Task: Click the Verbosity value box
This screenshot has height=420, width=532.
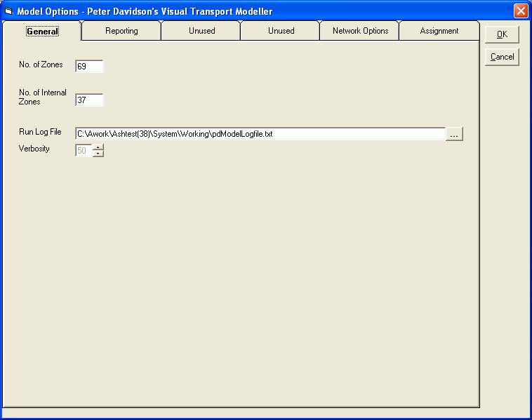Action: click(84, 151)
